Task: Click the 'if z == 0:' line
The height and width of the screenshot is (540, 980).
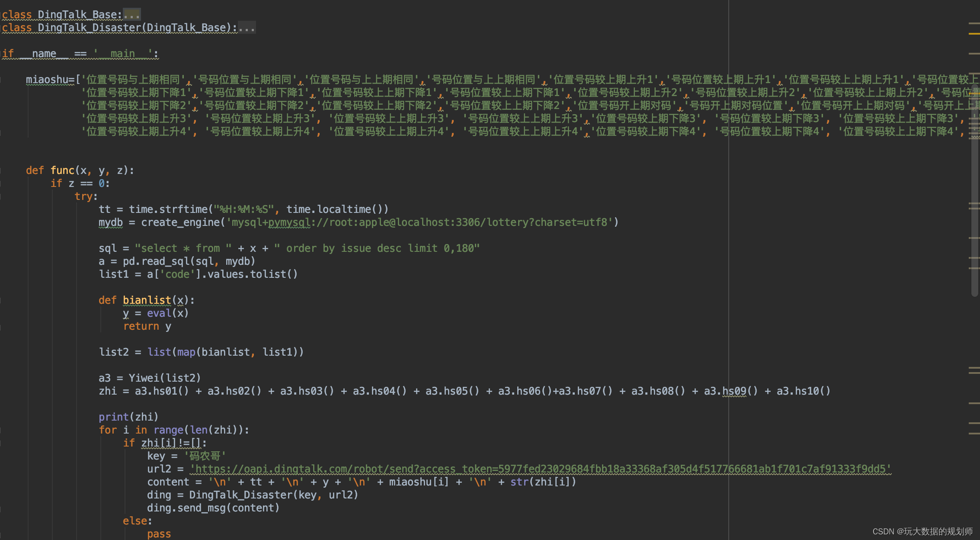Action: click(80, 183)
